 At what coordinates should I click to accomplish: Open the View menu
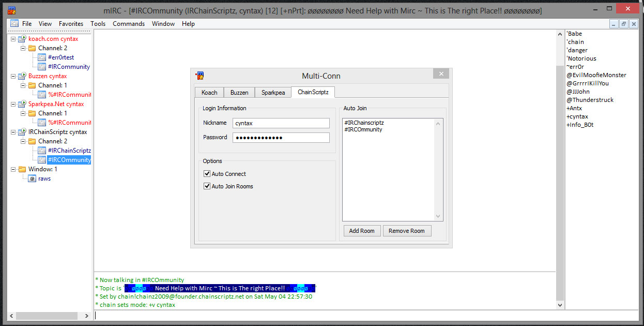[45, 24]
